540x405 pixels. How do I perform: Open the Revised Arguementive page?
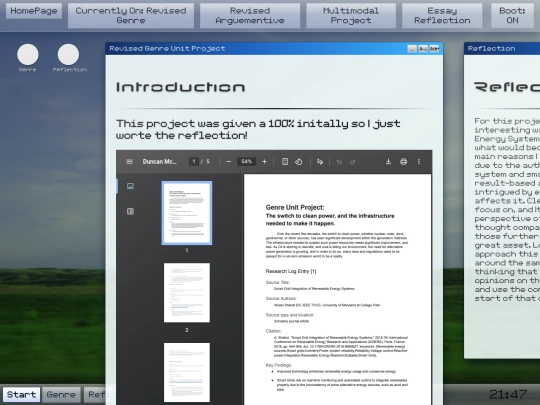tap(250, 15)
